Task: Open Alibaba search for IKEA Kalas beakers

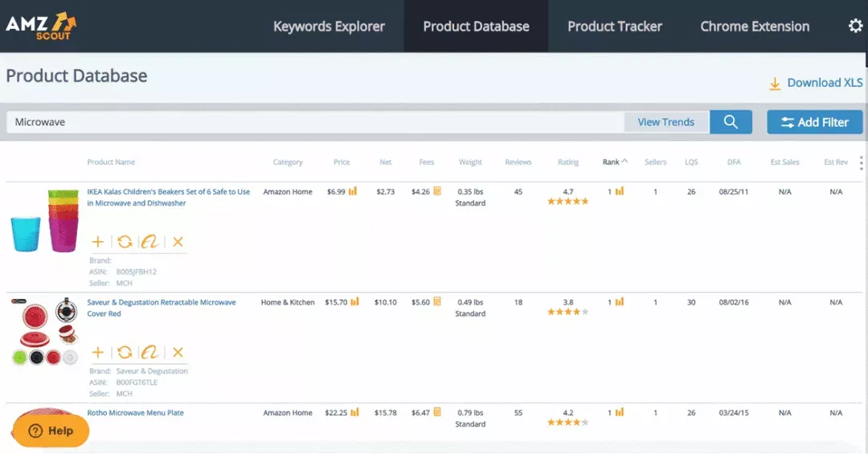Action: (149, 241)
